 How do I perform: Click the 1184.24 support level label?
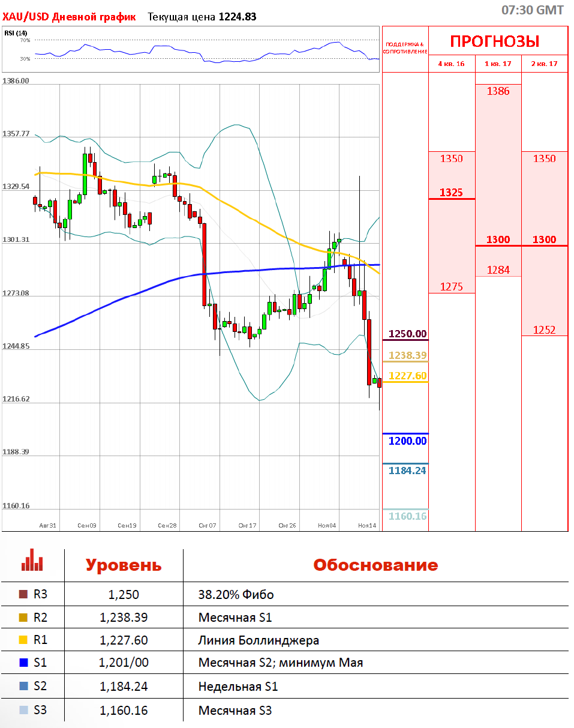407,471
